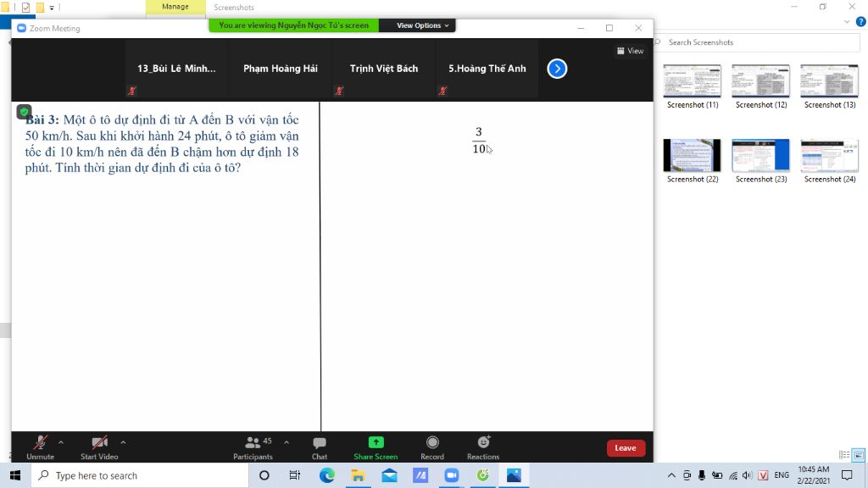Screen dimensions: 868x488
Task: Open Customize Quick Access Toolbar dropdown
Action: (52, 8)
